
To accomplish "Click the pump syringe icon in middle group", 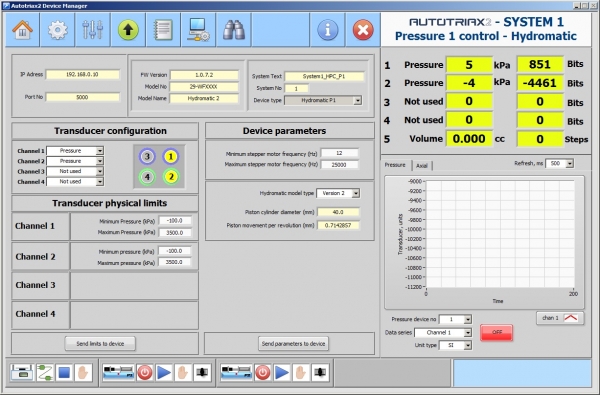I will 119,372.
